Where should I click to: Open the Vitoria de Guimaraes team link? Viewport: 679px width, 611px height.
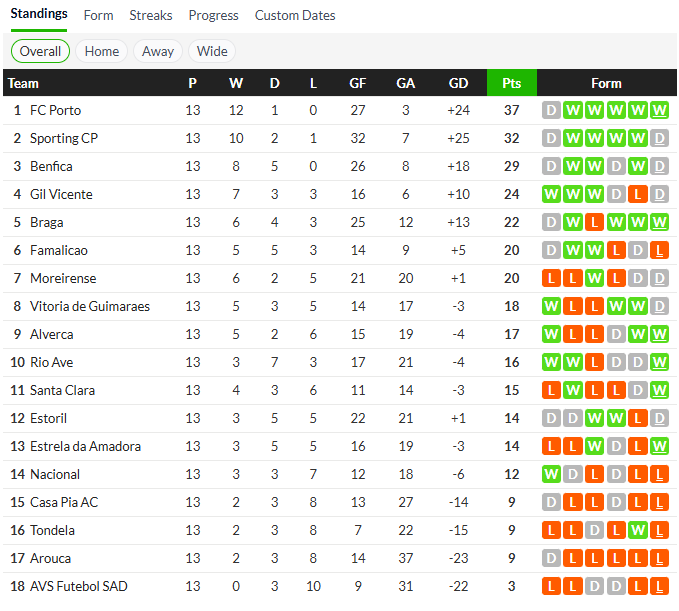[90, 306]
